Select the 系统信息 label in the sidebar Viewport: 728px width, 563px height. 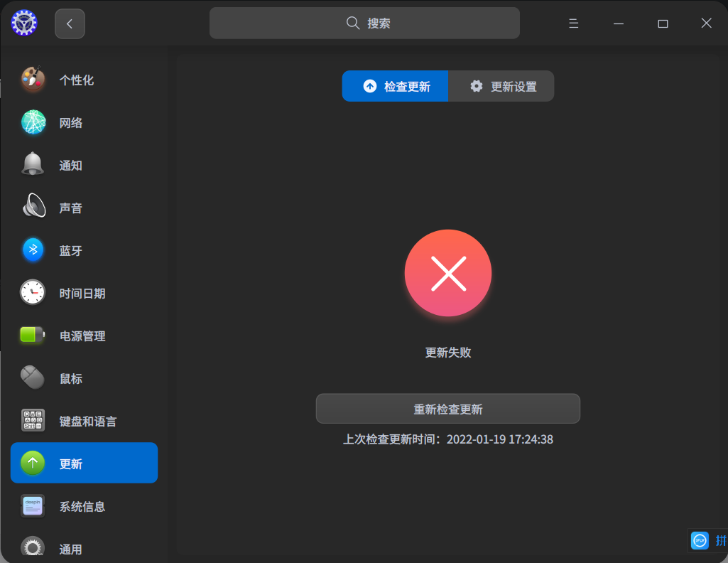tap(82, 507)
